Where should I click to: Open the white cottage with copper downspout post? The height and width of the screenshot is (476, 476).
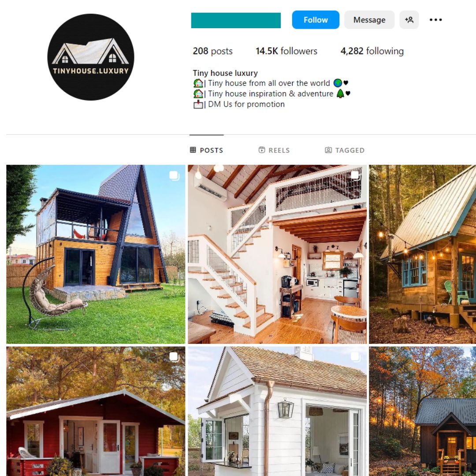(x=277, y=411)
